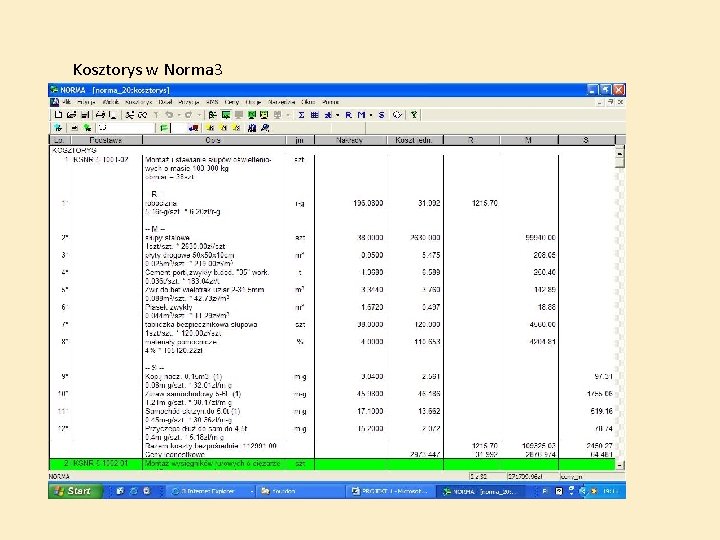
Task: Click the Razem koszty bezpośrednie row
Action: 211,446
